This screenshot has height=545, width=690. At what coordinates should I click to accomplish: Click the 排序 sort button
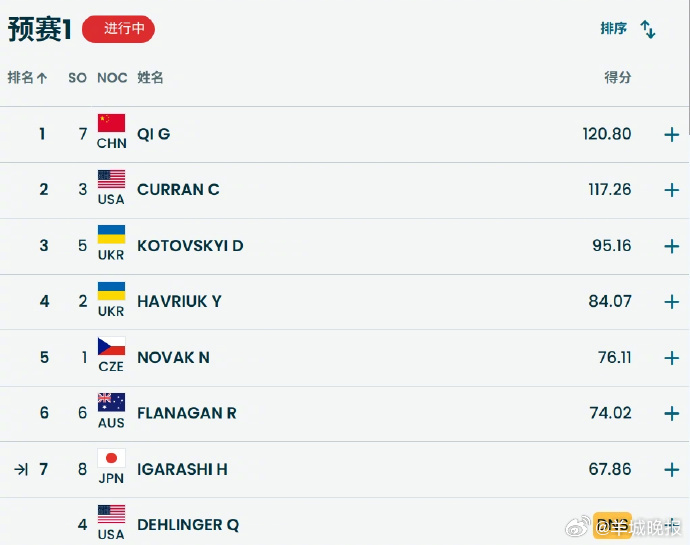click(x=613, y=29)
